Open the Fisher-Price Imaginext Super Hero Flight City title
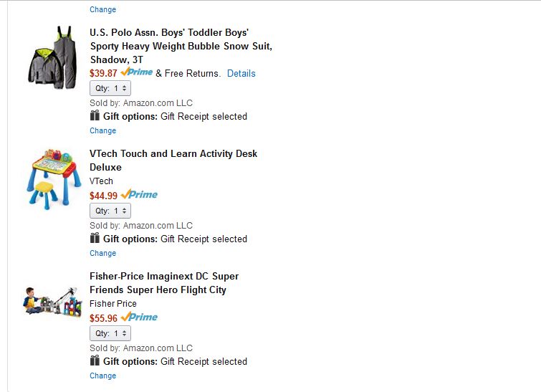 [164, 282]
